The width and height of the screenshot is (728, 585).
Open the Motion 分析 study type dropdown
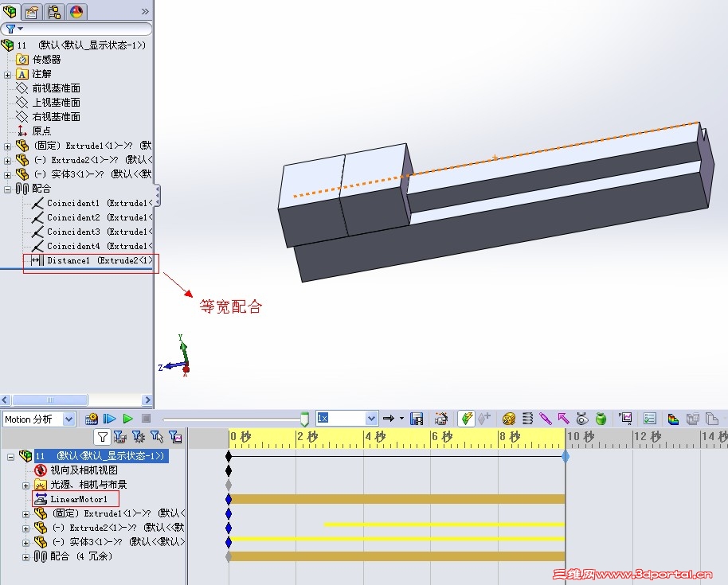[68, 419]
